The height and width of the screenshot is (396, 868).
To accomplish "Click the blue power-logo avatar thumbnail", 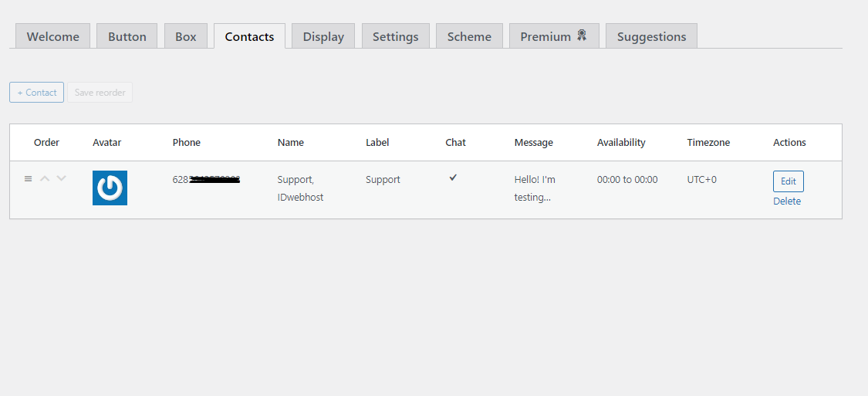I will click(110, 188).
